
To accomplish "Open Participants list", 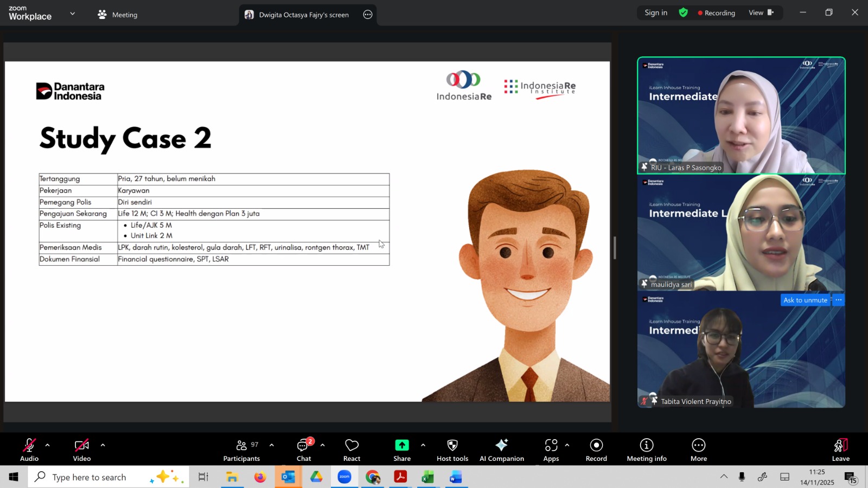I will point(241,446).
